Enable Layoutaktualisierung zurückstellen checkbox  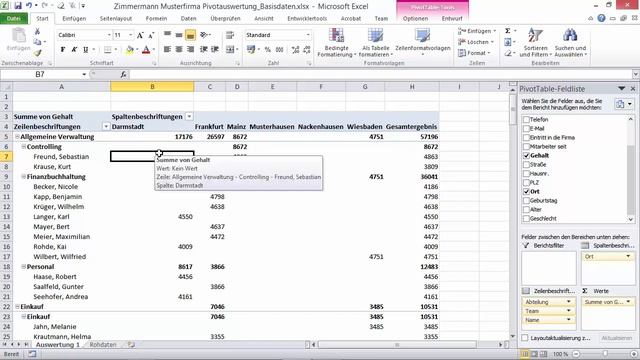525,338
